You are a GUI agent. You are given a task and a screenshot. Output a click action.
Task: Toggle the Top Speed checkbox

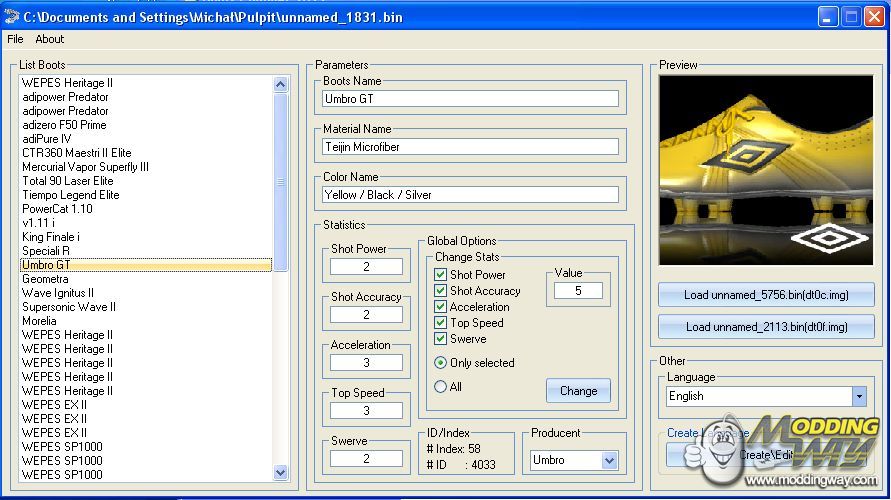coord(440,323)
